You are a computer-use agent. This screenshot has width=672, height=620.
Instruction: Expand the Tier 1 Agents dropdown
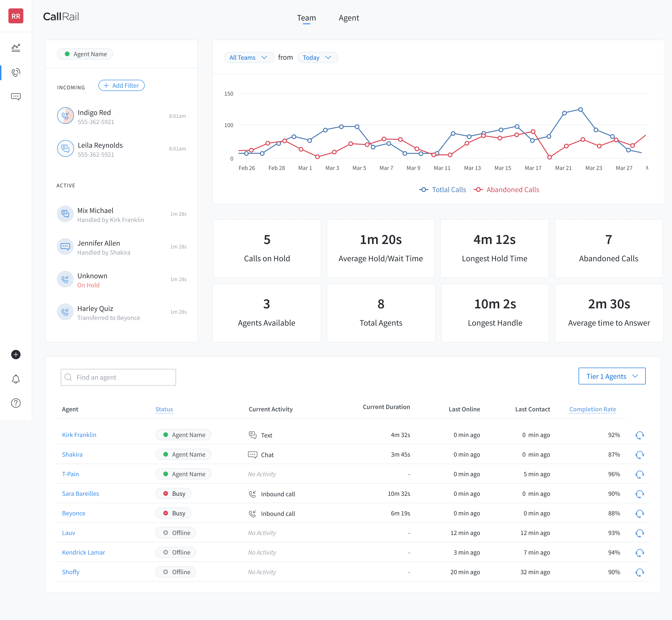[x=612, y=376]
